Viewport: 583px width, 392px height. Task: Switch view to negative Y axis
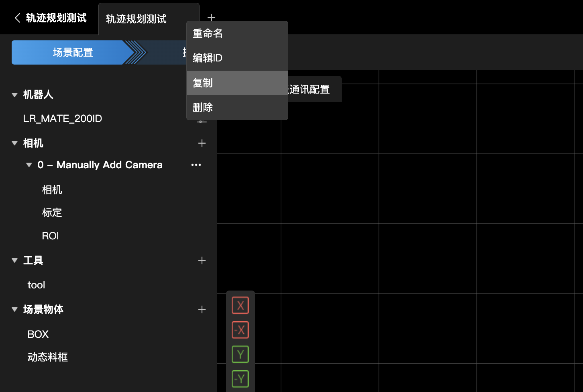(x=240, y=379)
